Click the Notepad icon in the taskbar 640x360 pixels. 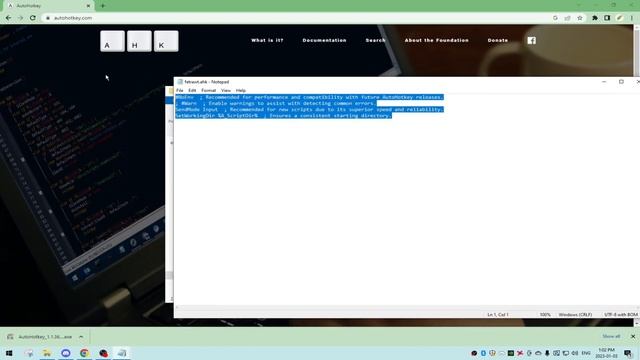coord(122,353)
